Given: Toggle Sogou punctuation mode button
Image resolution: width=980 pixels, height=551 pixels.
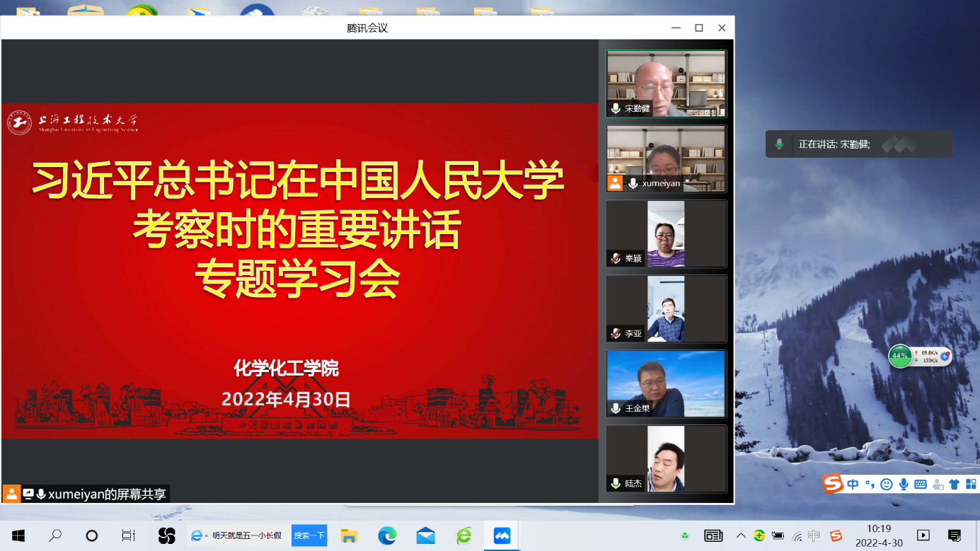Looking at the screenshot, I should tap(870, 485).
